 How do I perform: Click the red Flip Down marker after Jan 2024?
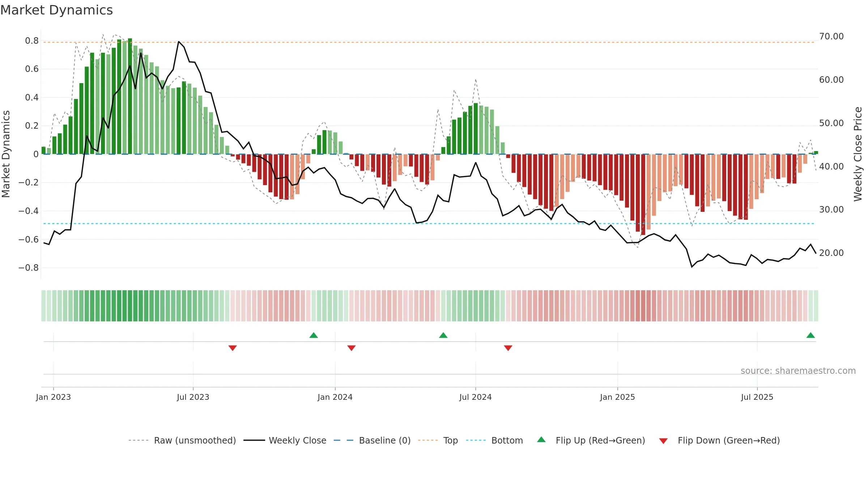[352, 348]
